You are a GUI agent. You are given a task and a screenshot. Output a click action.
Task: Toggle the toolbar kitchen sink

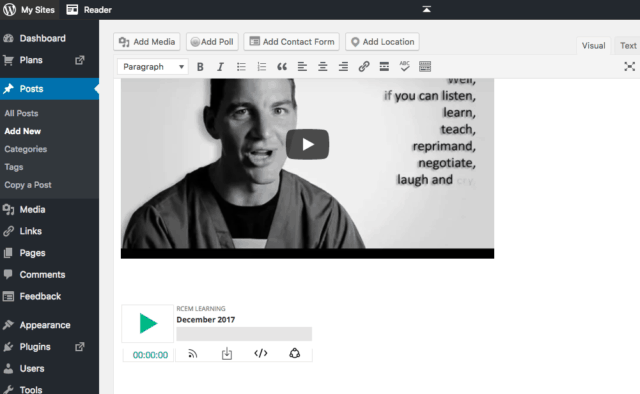coord(425,67)
